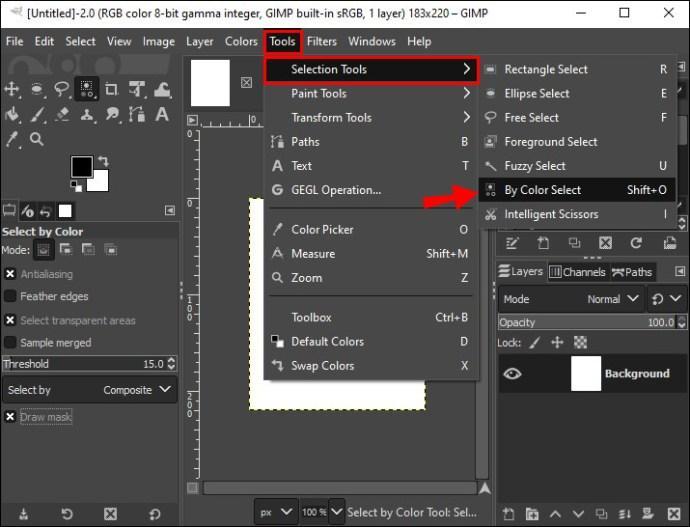Select the Select by Color tool in toolbox

point(86,89)
